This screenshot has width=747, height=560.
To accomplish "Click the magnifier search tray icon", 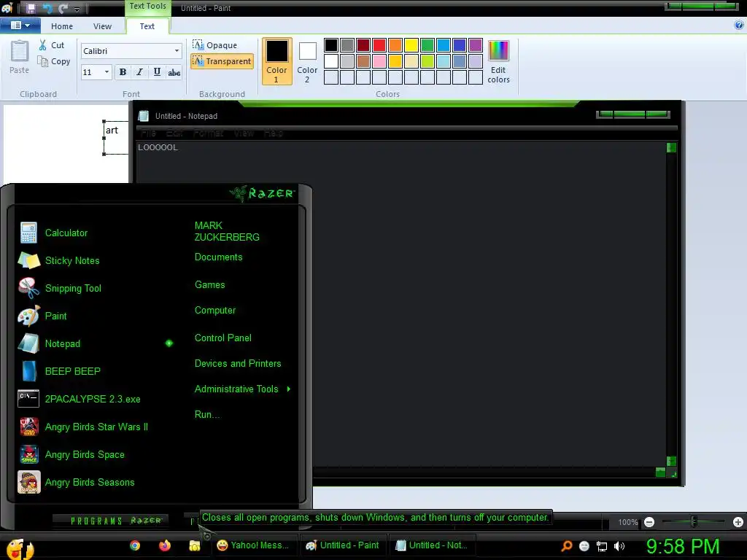I will [566, 546].
